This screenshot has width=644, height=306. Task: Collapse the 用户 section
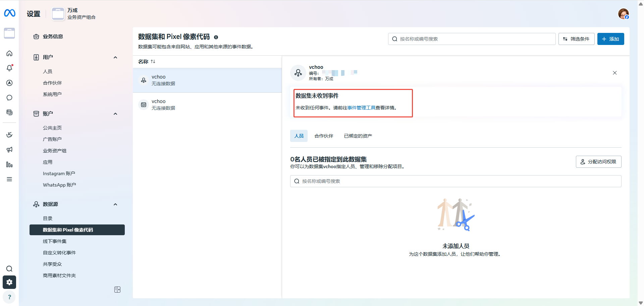[x=115, y=57]
